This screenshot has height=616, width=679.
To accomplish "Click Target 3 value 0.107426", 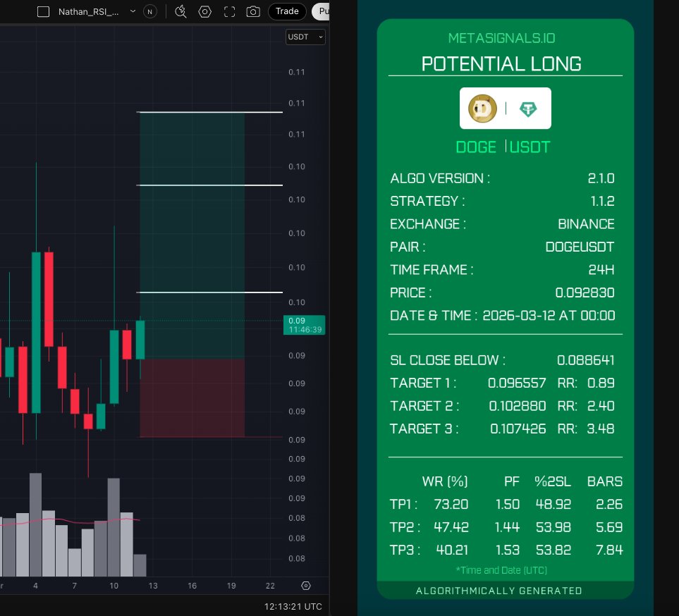I will click(518, 429).
